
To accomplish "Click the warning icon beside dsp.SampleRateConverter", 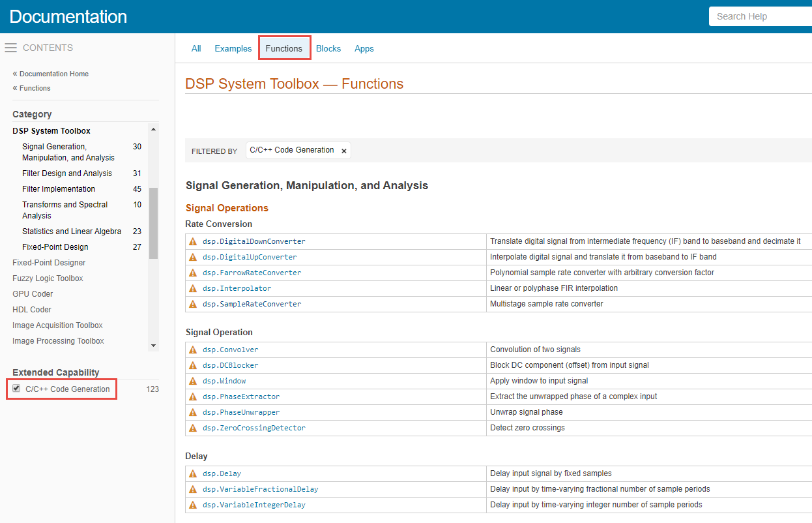I will coord(193,303).
